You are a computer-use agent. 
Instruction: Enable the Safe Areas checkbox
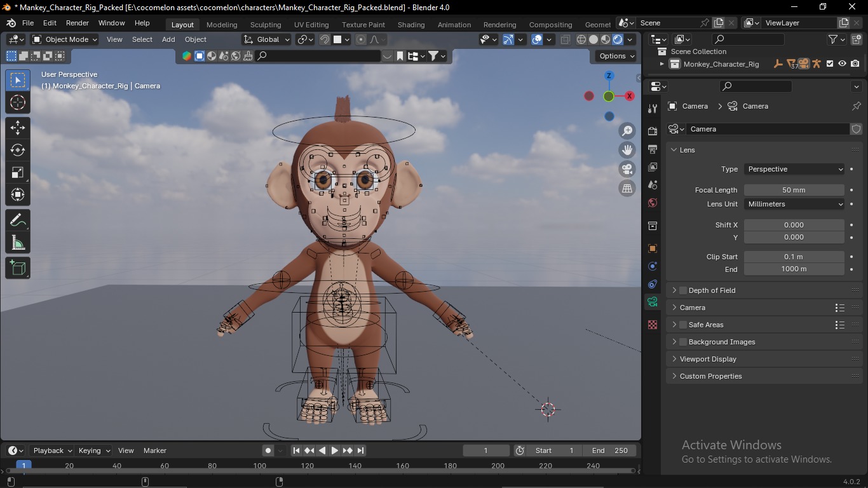[683, 325]
